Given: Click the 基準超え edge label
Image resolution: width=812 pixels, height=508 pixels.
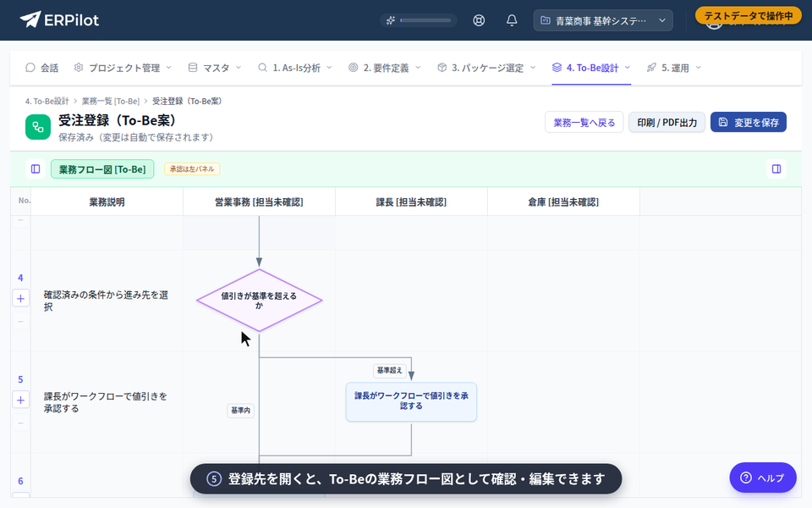Looking at the screenshot, I should point(389,371).
